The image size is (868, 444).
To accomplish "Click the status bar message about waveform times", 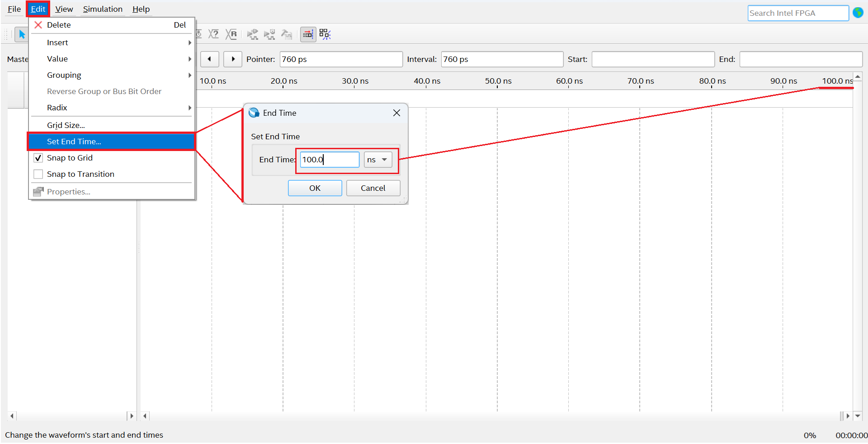I will point(84,435).
